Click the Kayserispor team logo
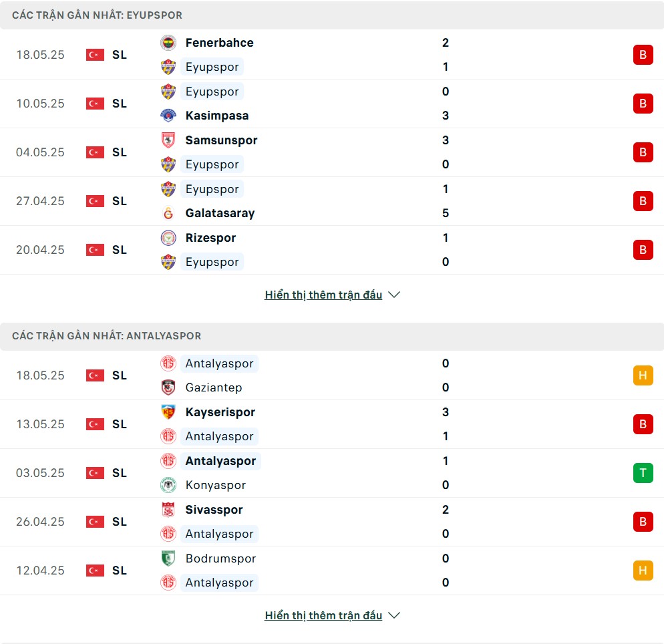 [168, 412]
